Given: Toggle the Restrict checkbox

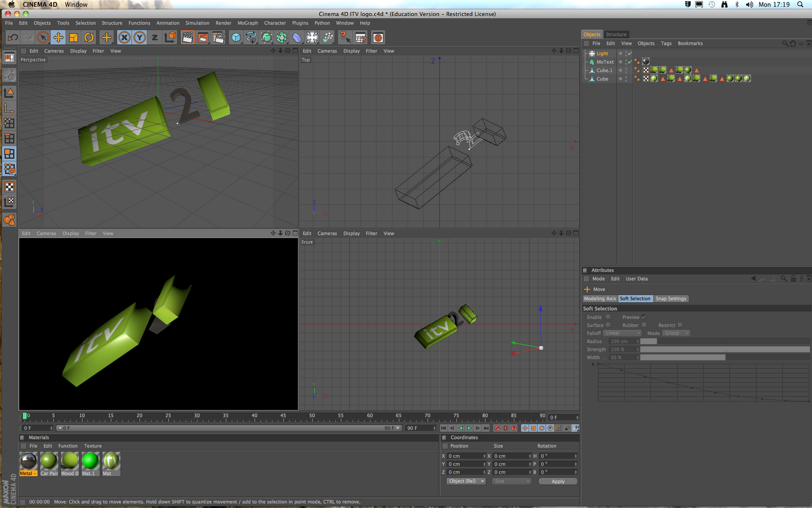Looking at the screenshot, I should 680,325.
